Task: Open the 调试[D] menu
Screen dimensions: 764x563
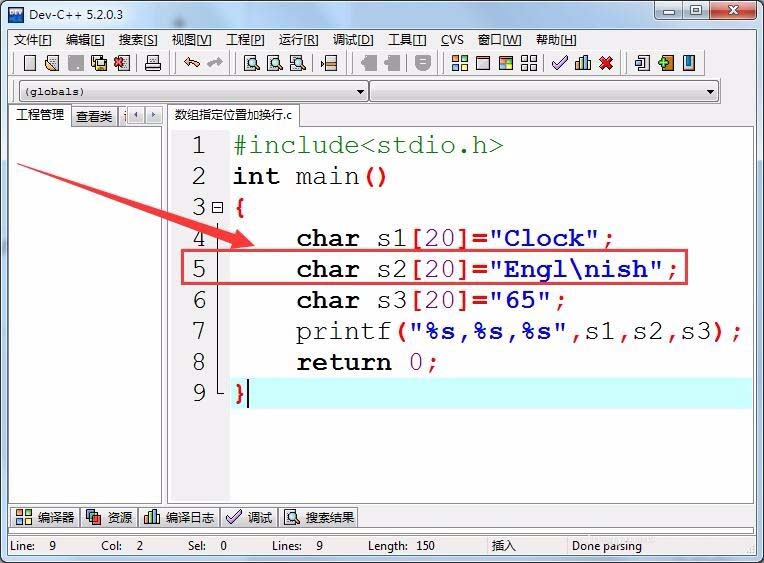Action: [353, 40]
